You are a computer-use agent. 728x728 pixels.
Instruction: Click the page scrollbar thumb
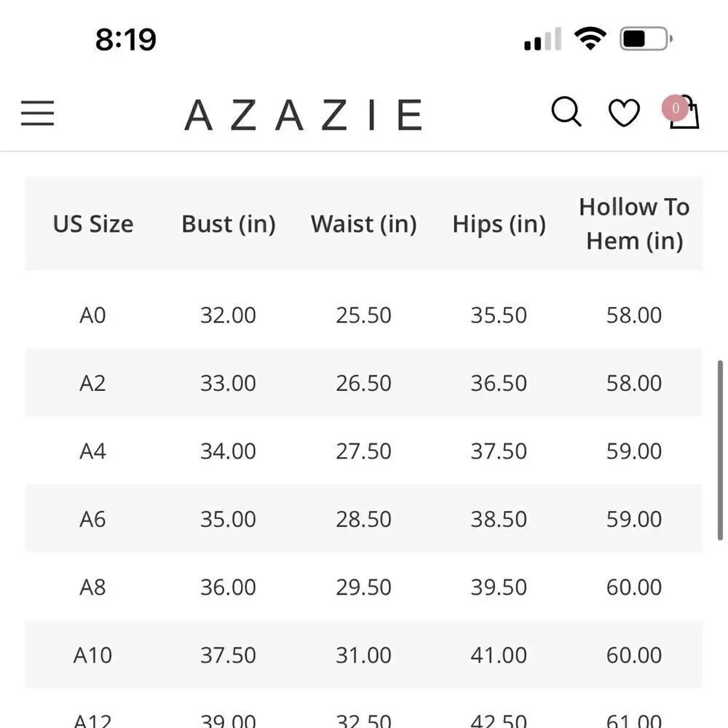720,449
